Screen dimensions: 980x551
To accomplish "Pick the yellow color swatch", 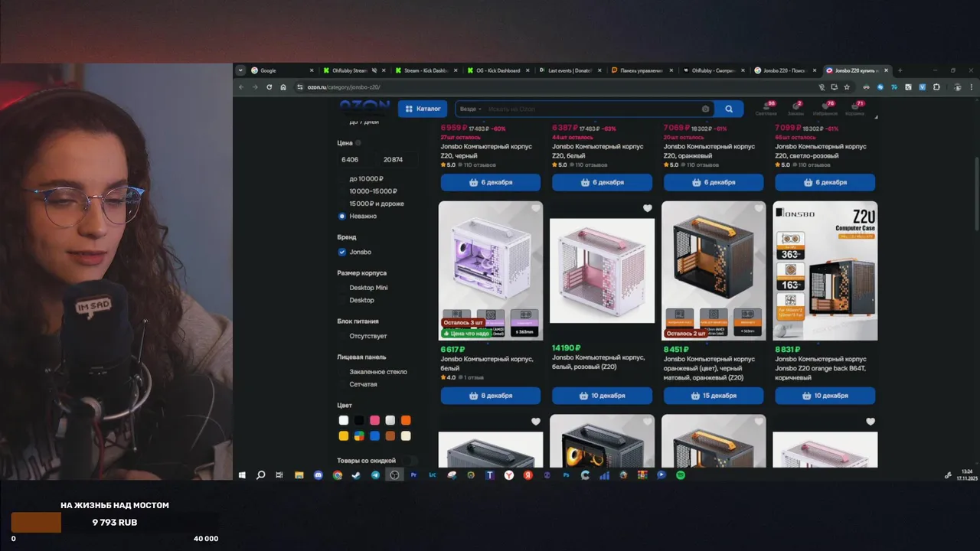I will click(344, 435).
